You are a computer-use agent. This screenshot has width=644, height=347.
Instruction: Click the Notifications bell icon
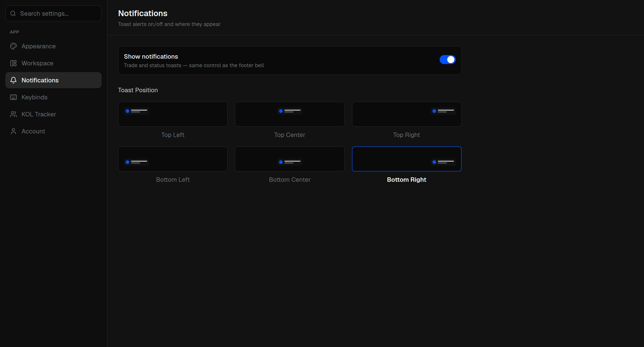[13, 80]
